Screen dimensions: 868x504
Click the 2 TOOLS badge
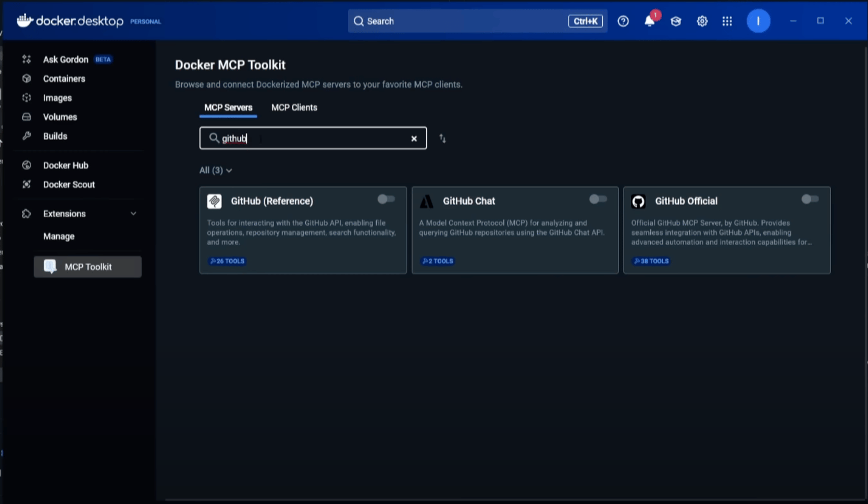438,261
